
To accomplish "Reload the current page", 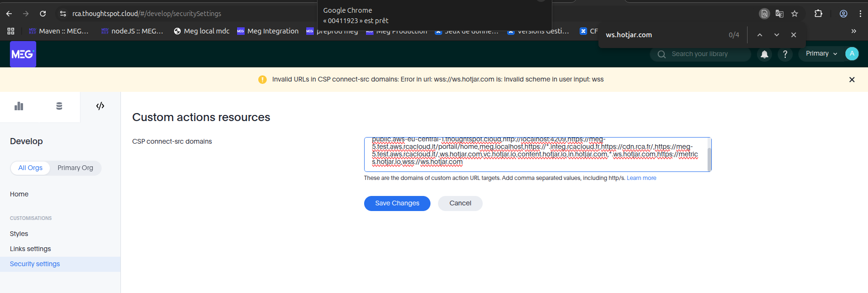I will coord(43,14).
